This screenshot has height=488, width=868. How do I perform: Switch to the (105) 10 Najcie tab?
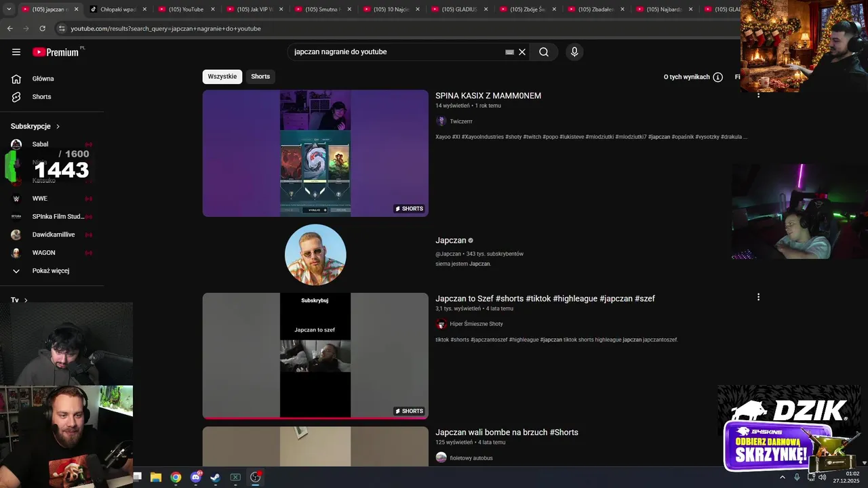[391, 9]
